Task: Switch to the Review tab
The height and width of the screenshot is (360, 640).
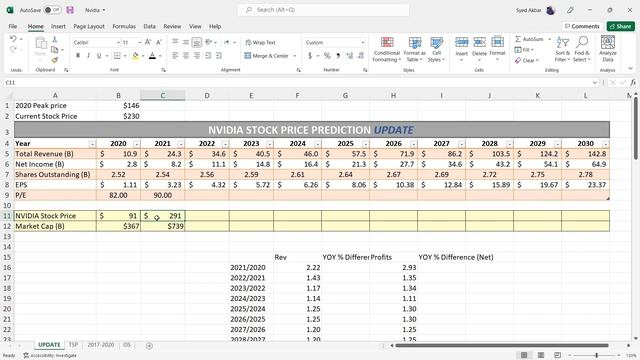Action: click(x=172, y=26)
